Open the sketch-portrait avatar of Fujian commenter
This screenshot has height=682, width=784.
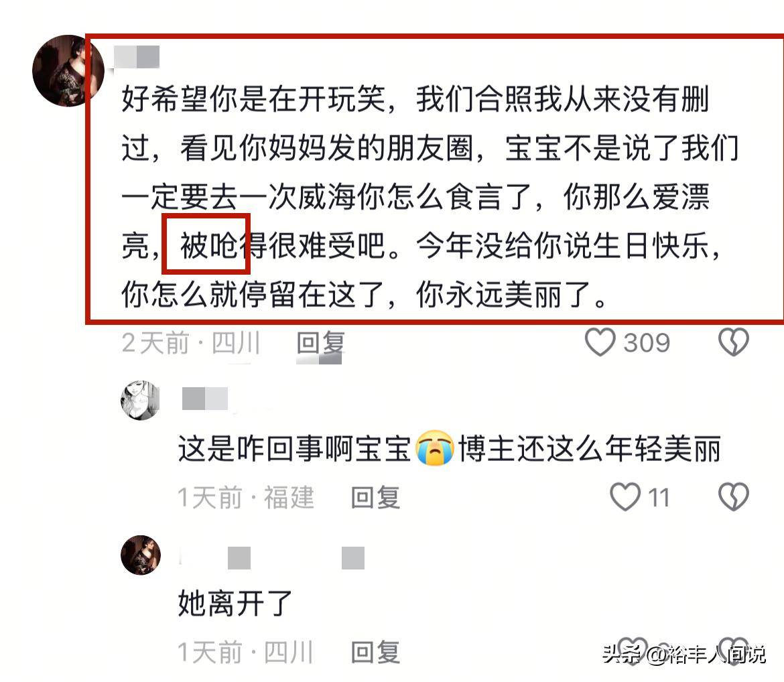click(141, 400)
